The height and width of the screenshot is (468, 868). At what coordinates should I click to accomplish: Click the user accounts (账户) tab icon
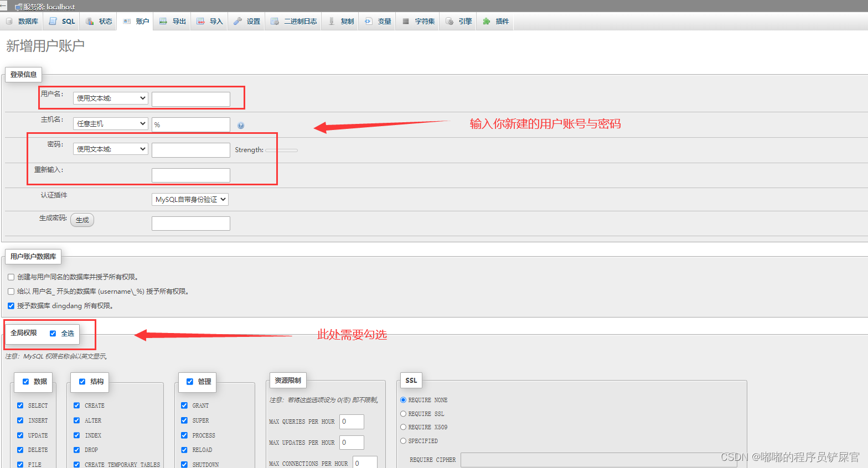click(x=127, y=21)
